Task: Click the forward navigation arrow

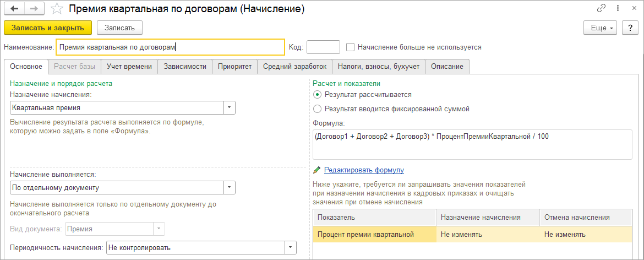Action: tap(33, 9)
